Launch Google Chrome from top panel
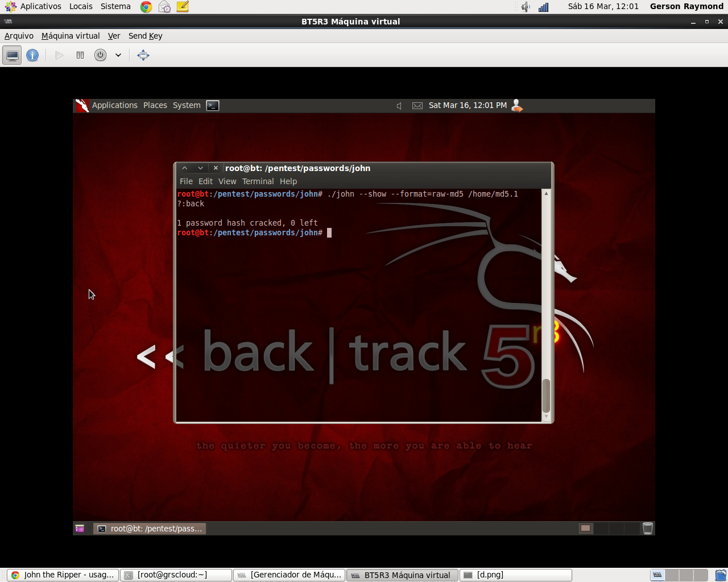 coord(146,7)
